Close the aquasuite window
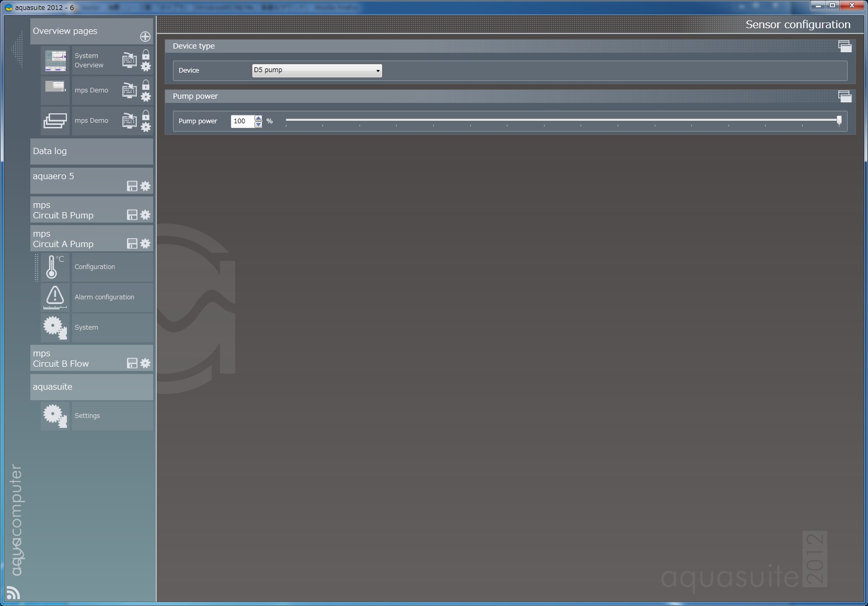 coord(852,6)
